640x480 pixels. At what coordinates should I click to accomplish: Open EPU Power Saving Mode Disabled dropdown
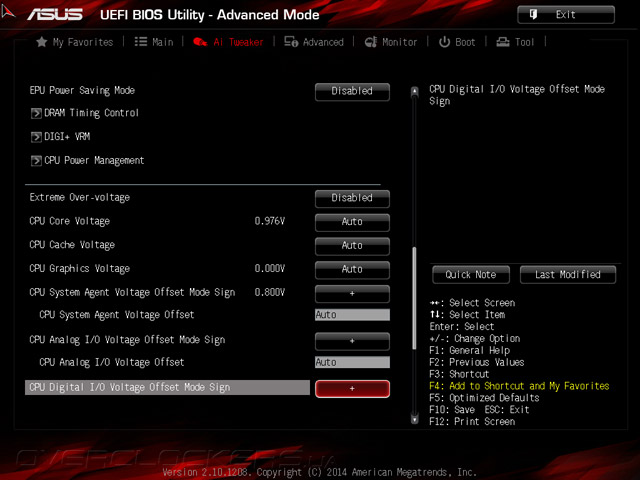352,91
